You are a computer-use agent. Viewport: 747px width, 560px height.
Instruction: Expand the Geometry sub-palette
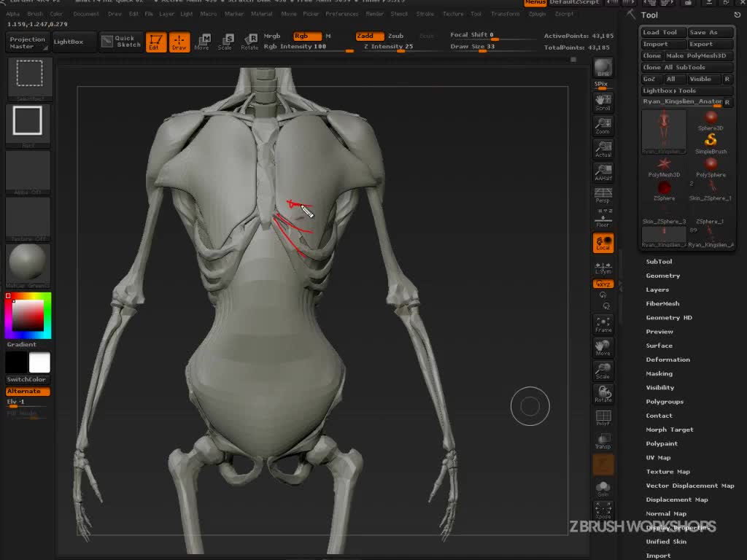click(662, 276)
